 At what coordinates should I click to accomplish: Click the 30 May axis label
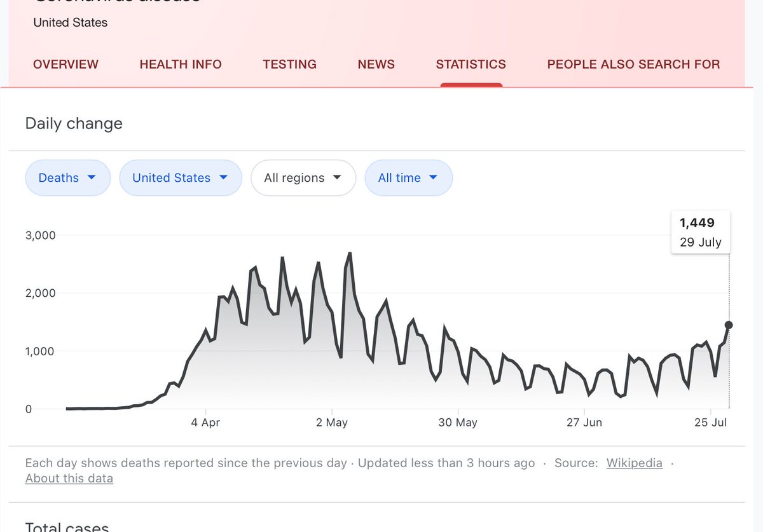pyautogui.click(x=458, y=422)
